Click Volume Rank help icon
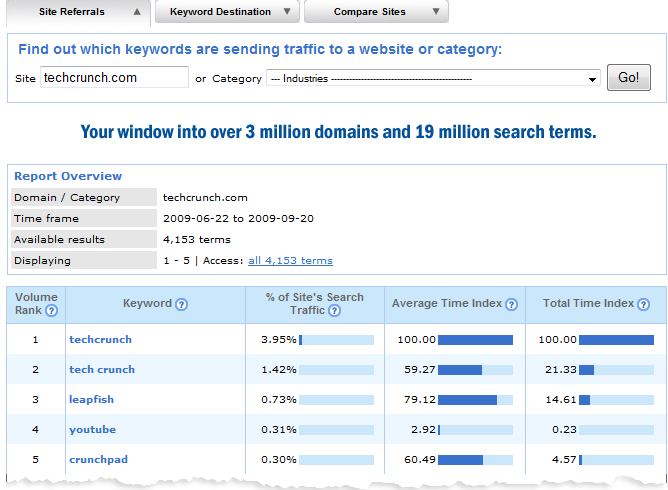The image size is (668, 490). 51,311
